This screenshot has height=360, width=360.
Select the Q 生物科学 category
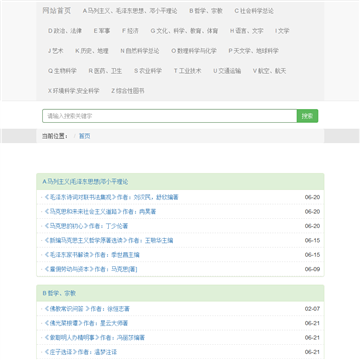(x=62, y=71)
